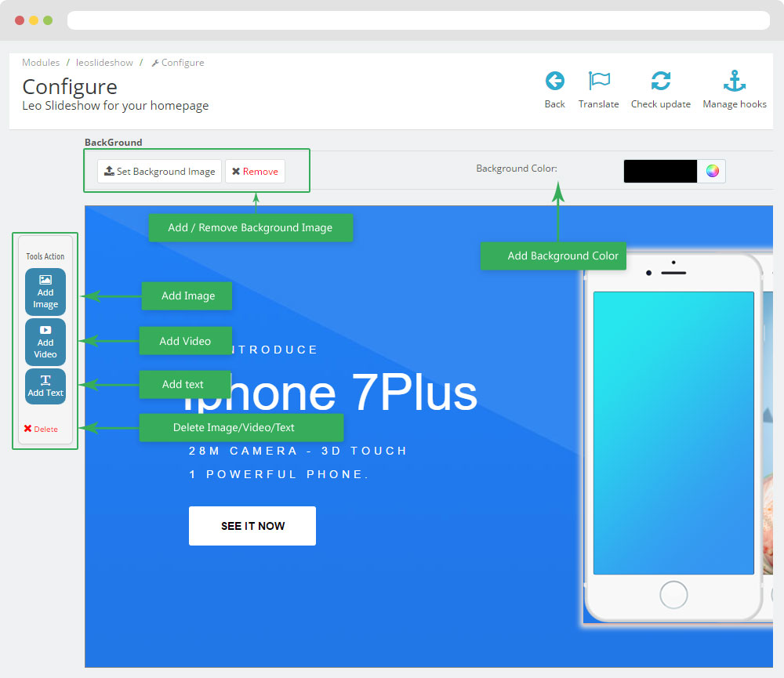Click the red Delete tool
This screenshot has width=784, height=678.
pyautogui.click(x=41, y=429)
